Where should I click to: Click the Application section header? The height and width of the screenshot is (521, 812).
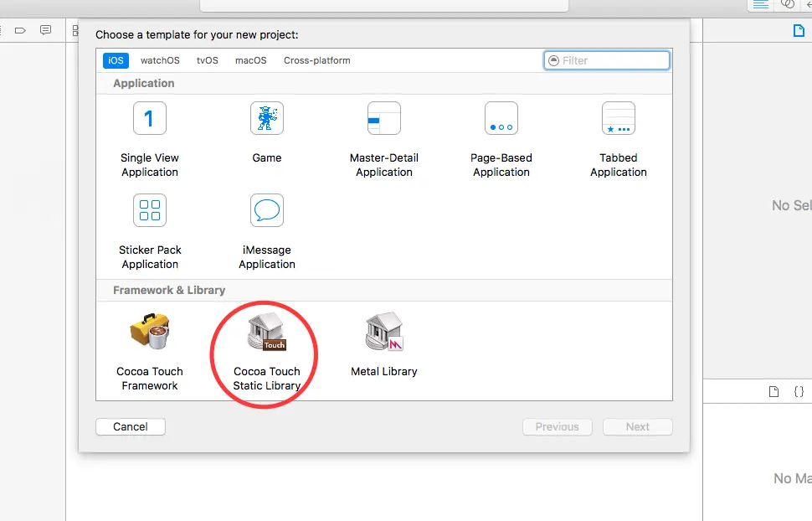tap(384, 84)
